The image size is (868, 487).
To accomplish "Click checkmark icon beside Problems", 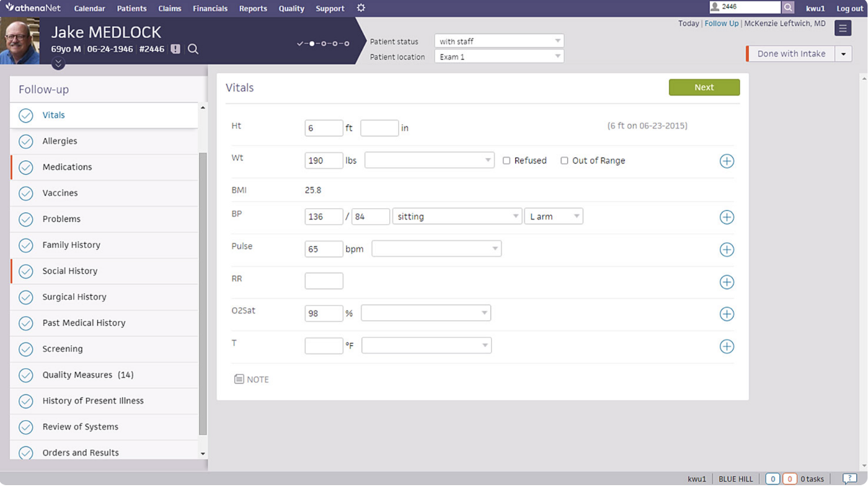I will pos(25,220).
